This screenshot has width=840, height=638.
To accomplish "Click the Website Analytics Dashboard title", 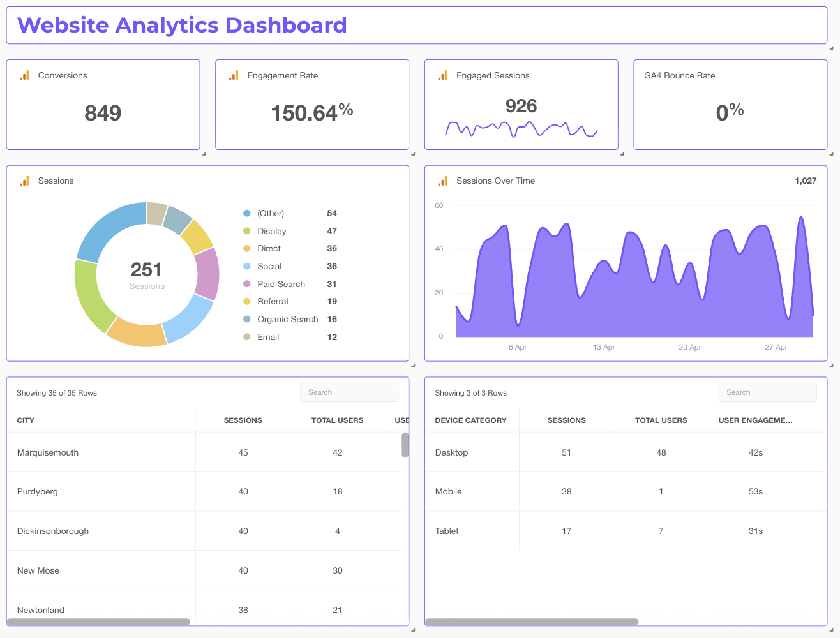I will click(182, 25).
